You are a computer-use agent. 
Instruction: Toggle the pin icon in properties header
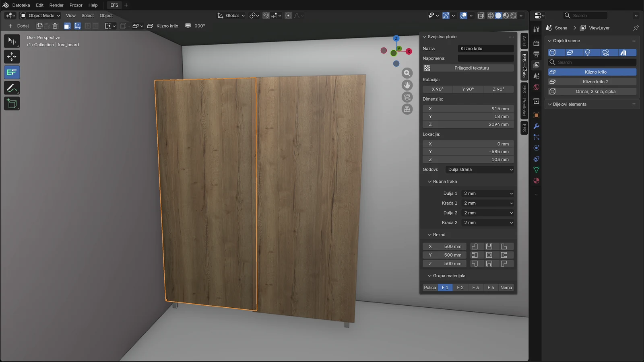tap(636, 28)
